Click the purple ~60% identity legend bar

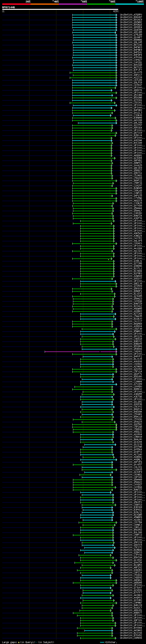tap(73, 4)
